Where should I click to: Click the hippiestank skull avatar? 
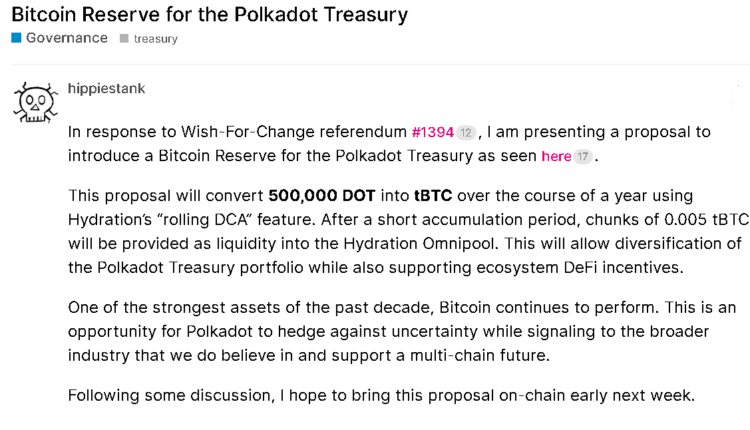pos(34,102)
